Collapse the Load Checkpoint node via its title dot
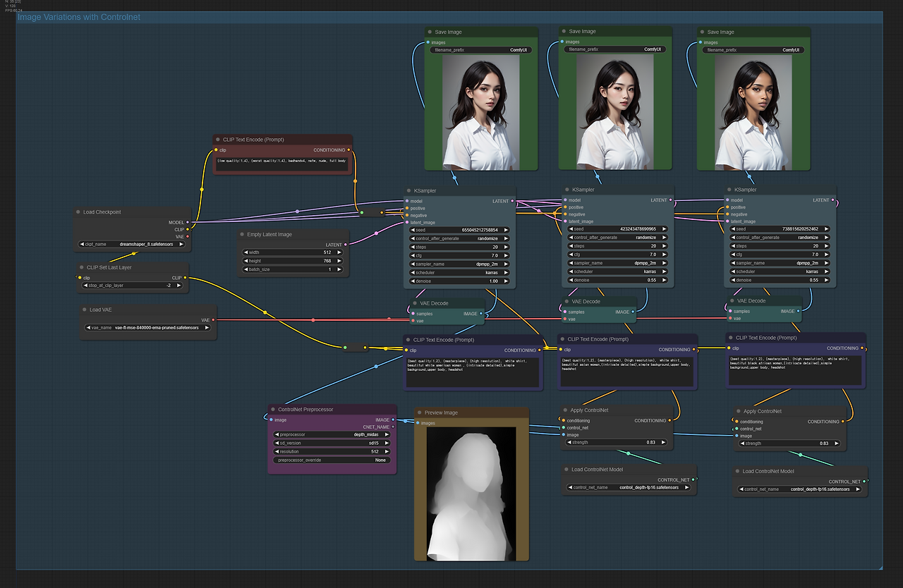903x588 pixels. 78,212
